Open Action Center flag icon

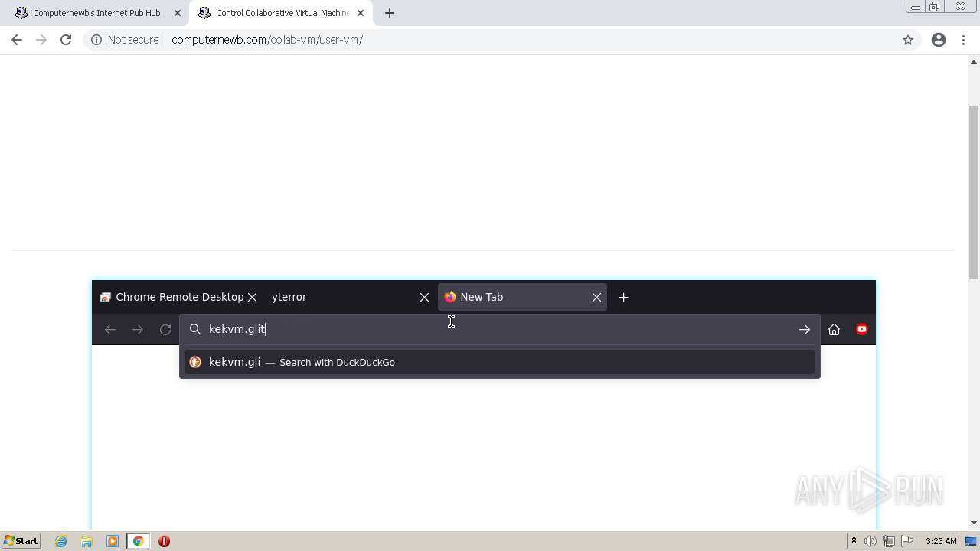[x=907, y=541]
